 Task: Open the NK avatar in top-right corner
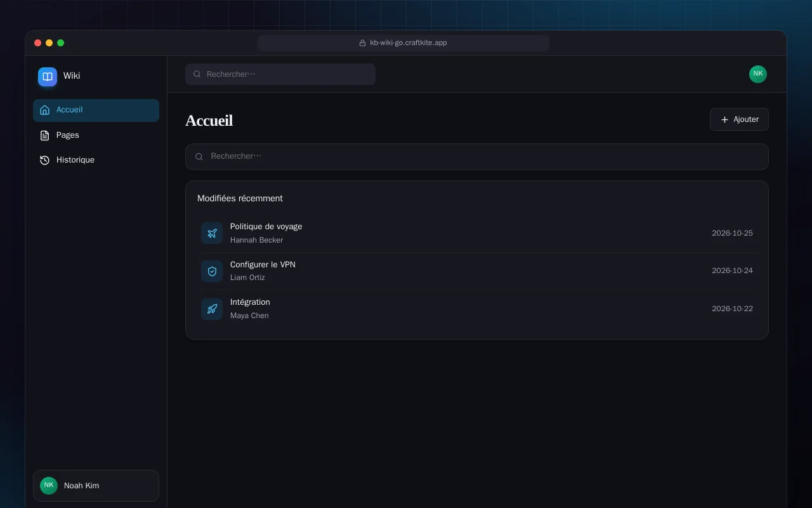pos(758,74)
